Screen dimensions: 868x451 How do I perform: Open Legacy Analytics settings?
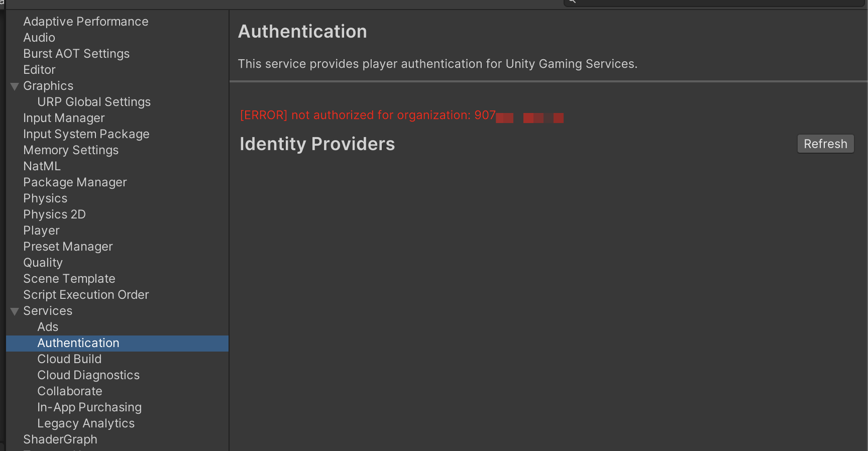click(x=86, y=423)
